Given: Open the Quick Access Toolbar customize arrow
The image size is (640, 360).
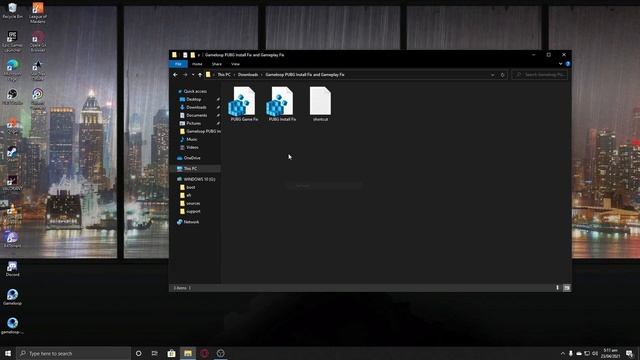Looking at the screenshot, I should [x=199, y=55].
